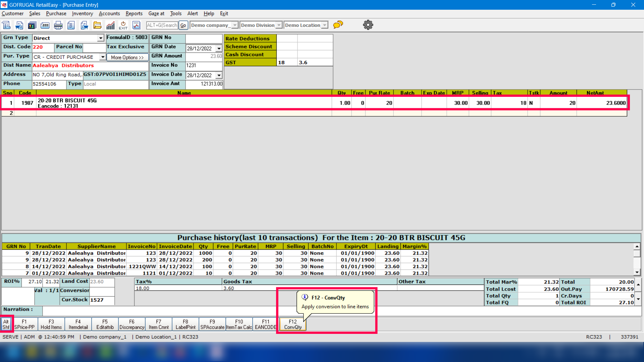Image resolution: width=644 pixels, height=362 pixels.
Task: Open the Inventory menu
Action: [x=82, y=13]
